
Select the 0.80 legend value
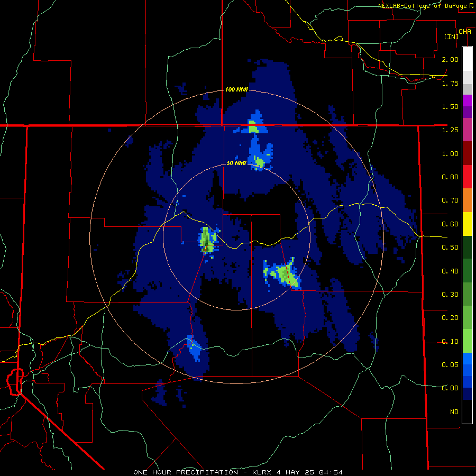(x=450, y=177)
